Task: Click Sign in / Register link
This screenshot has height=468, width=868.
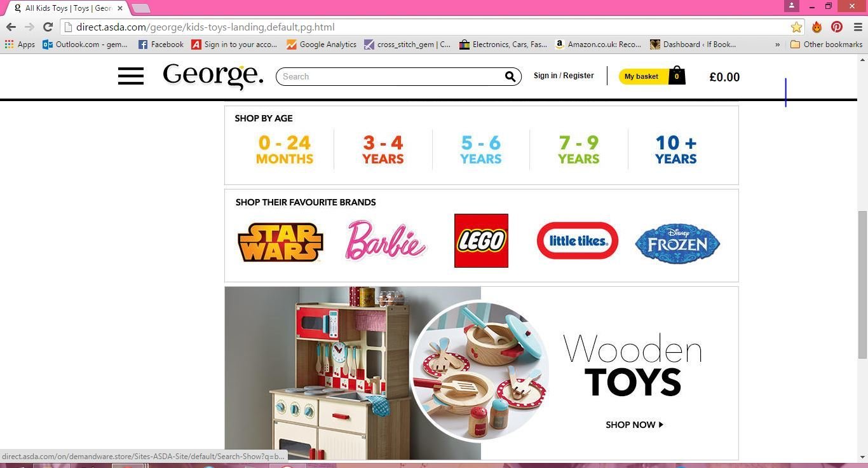Action: coord(564,76)
